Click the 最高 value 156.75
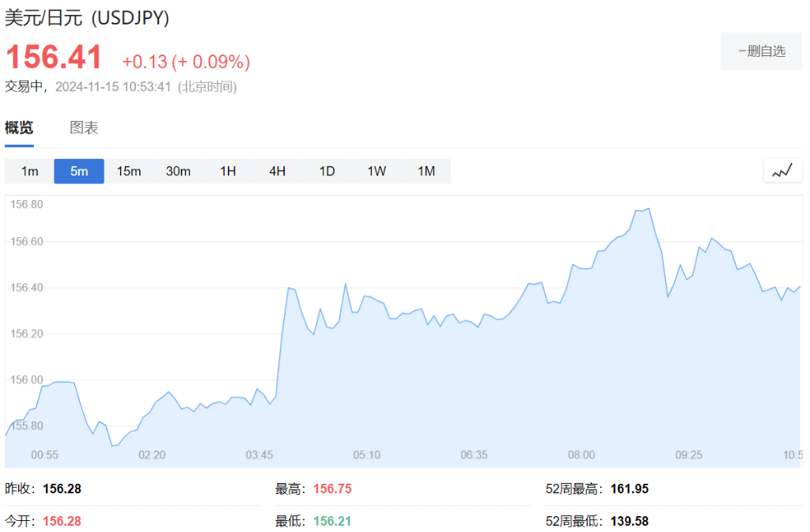Viewport: 810px width, 532px height. click(331, 489)
